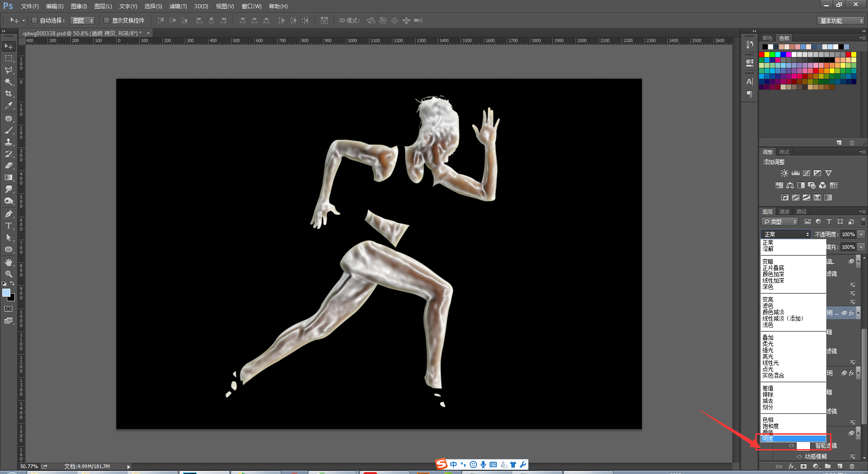Select the Magic Wand tool
Screen dimensions: 868x474
9,82
